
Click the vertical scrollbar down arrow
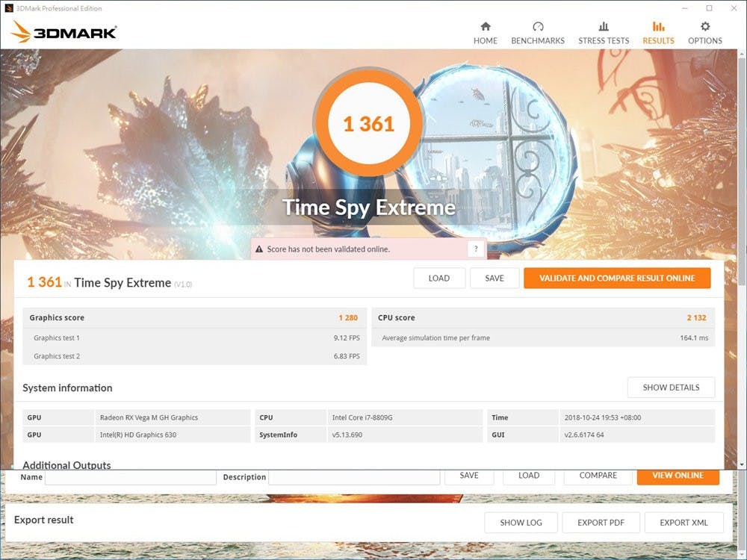point(742,464)
